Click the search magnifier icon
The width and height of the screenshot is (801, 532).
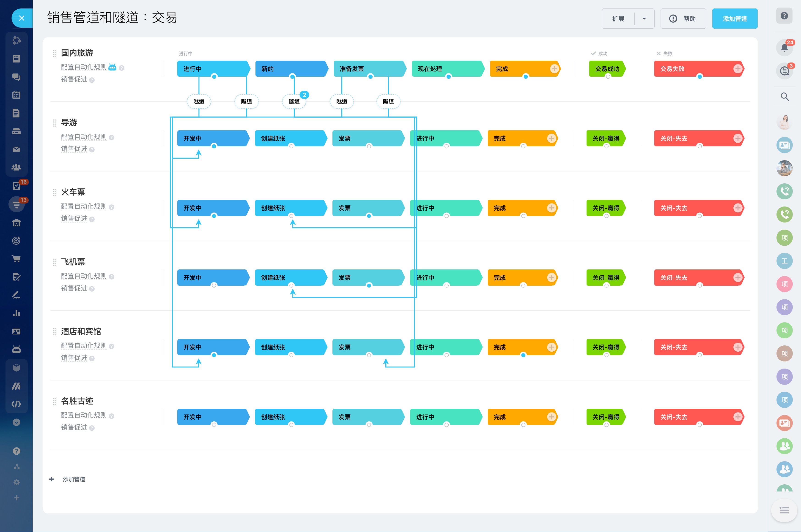pos(784,97)
